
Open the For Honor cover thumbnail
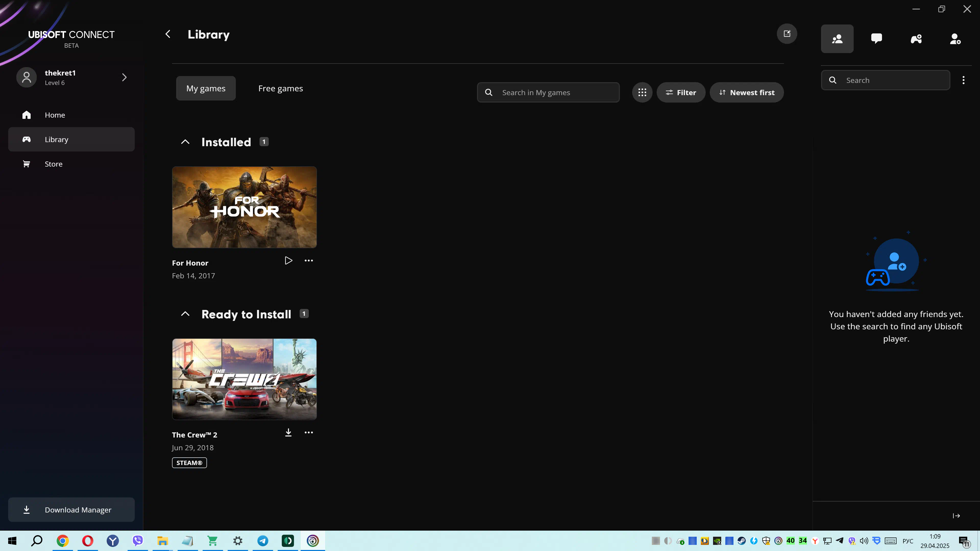[x=244, y=207]
